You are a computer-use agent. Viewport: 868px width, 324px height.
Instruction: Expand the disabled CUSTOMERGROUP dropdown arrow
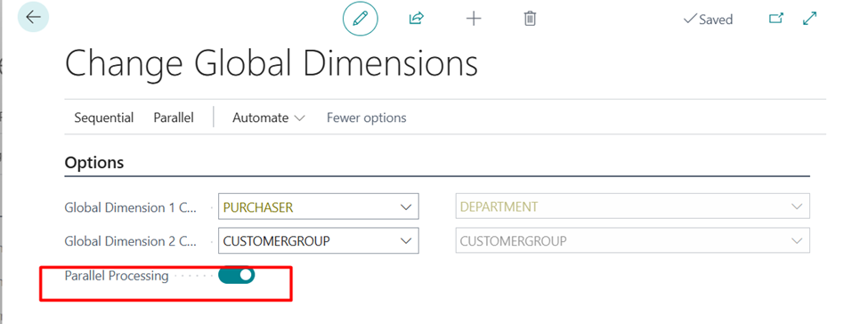click(797, 241)
